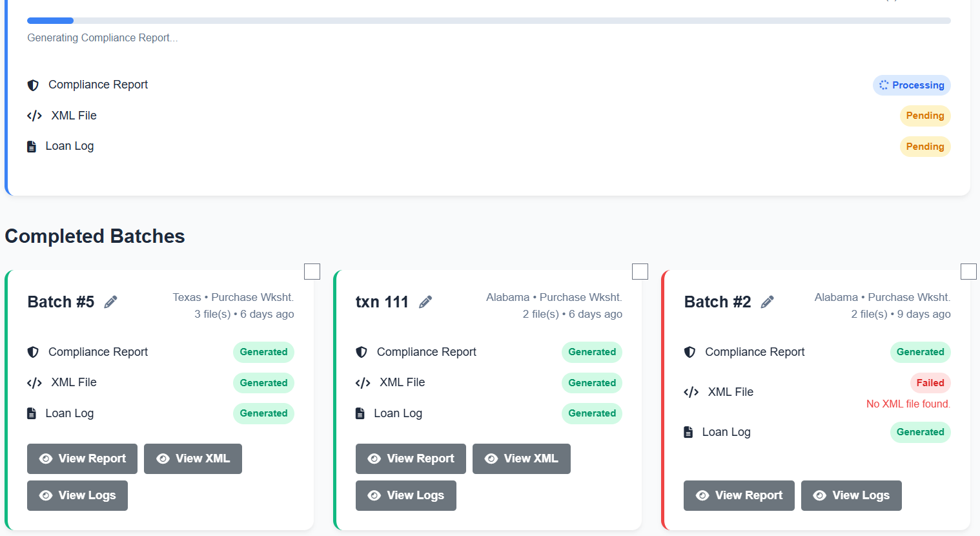The image size is (980, 536).
Task: Edit the Batch #2 name via pencil icon
Action: pyautogui.click(x=767, y=302)
